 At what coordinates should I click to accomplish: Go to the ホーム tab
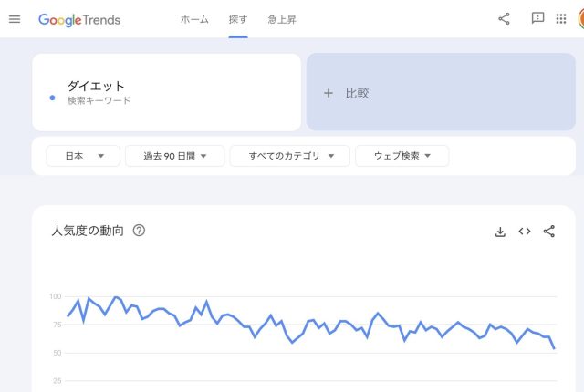(x=194, y=19)
